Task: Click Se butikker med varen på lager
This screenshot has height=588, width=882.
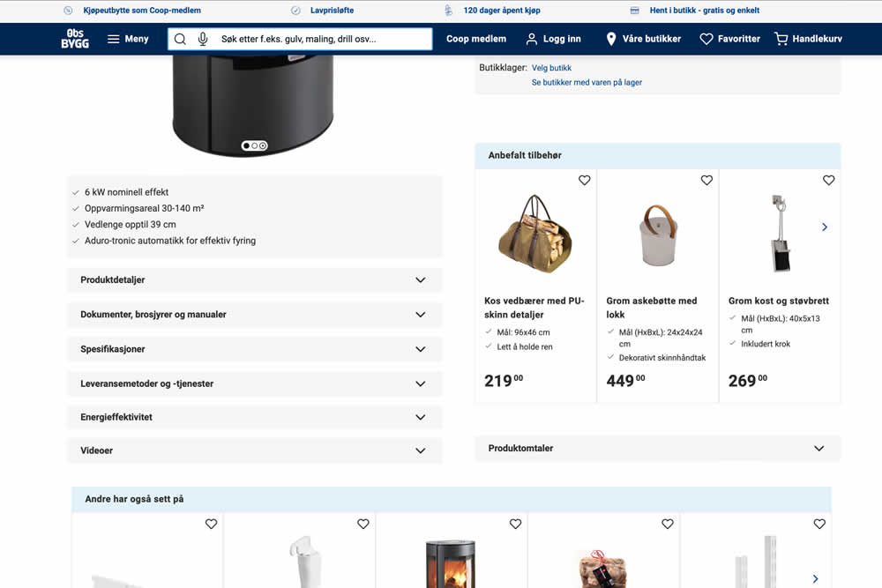Action: (x=587, y=82)
